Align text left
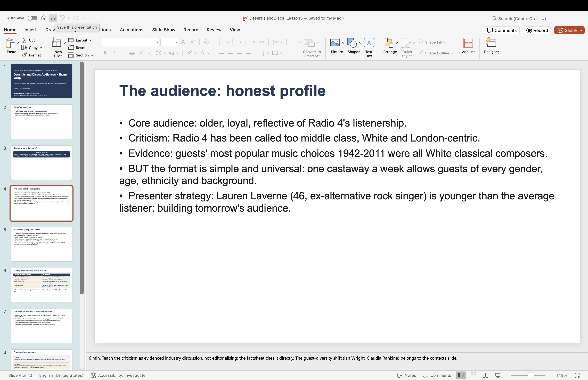This screenshot has height=380, width=588. tap(222, 53)
